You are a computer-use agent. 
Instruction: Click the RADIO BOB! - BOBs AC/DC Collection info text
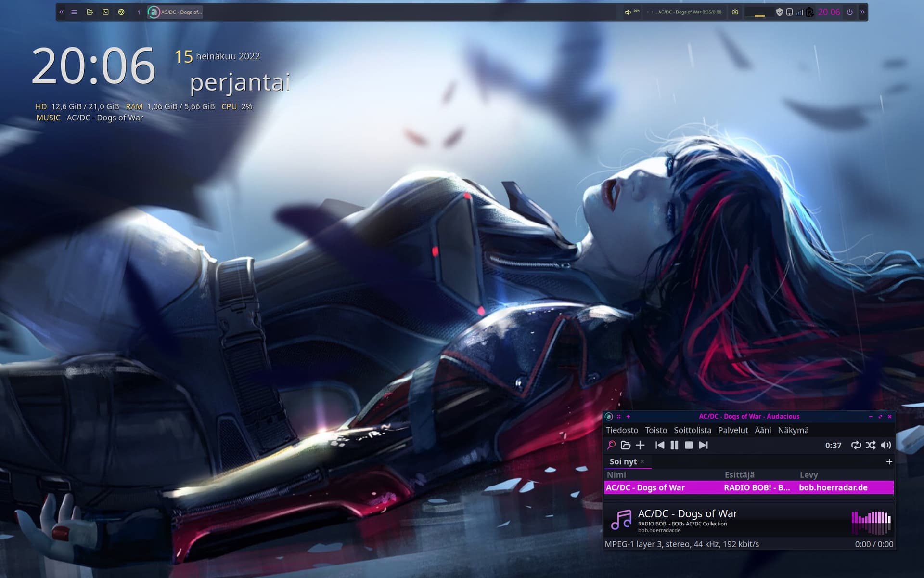pos(682,524)
